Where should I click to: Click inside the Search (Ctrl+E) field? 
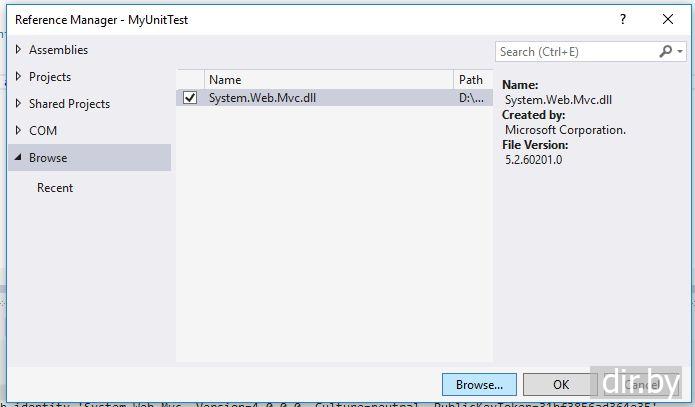576,51
